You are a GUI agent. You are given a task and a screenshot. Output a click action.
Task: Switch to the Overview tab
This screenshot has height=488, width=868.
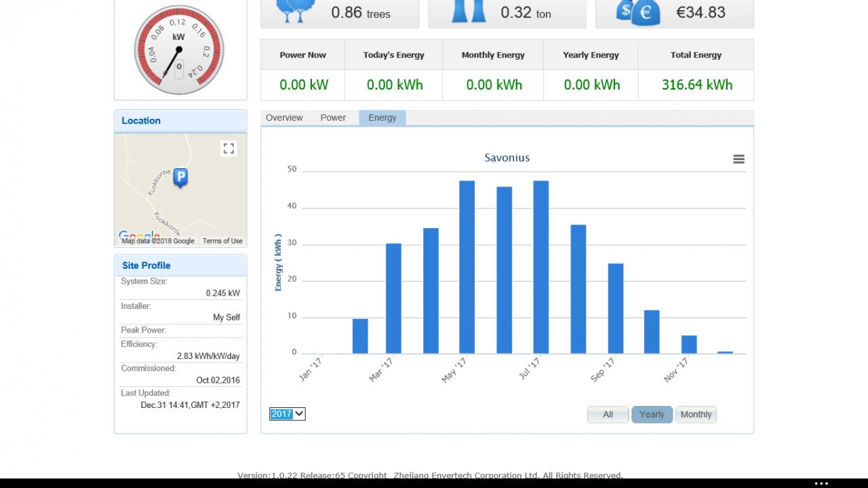pyautogui.click(x=284, y=117)
